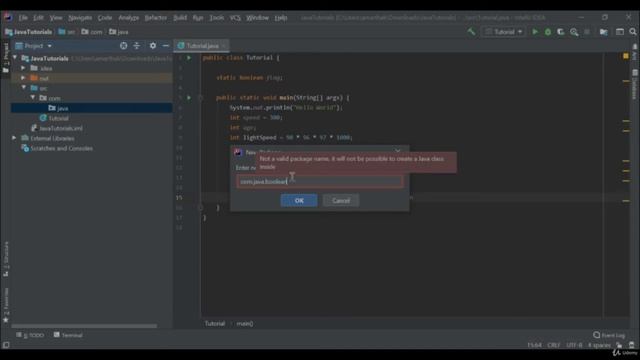Click the Debug bug icon
This screenshot has width=640, height=360.
[548, 32]
